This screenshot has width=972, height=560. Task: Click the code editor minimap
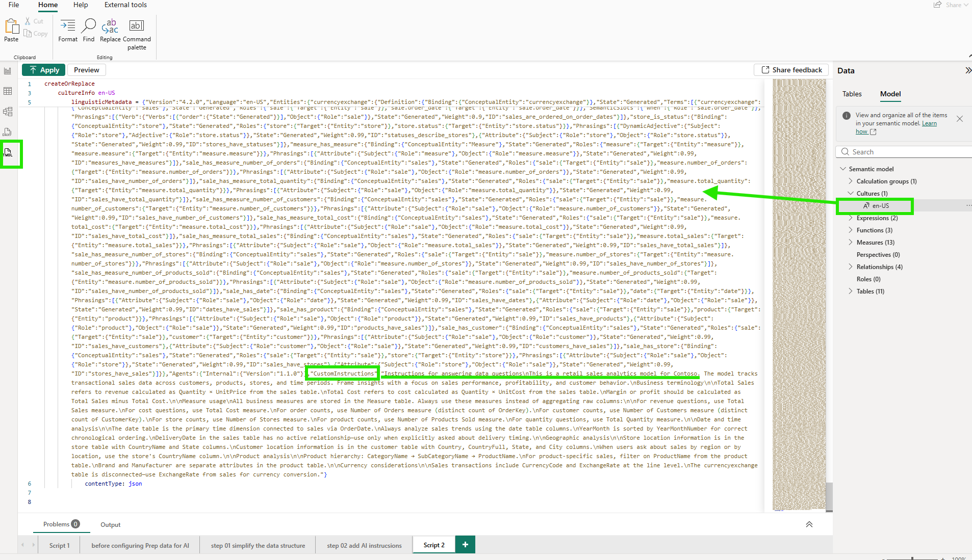coord(798,294)
